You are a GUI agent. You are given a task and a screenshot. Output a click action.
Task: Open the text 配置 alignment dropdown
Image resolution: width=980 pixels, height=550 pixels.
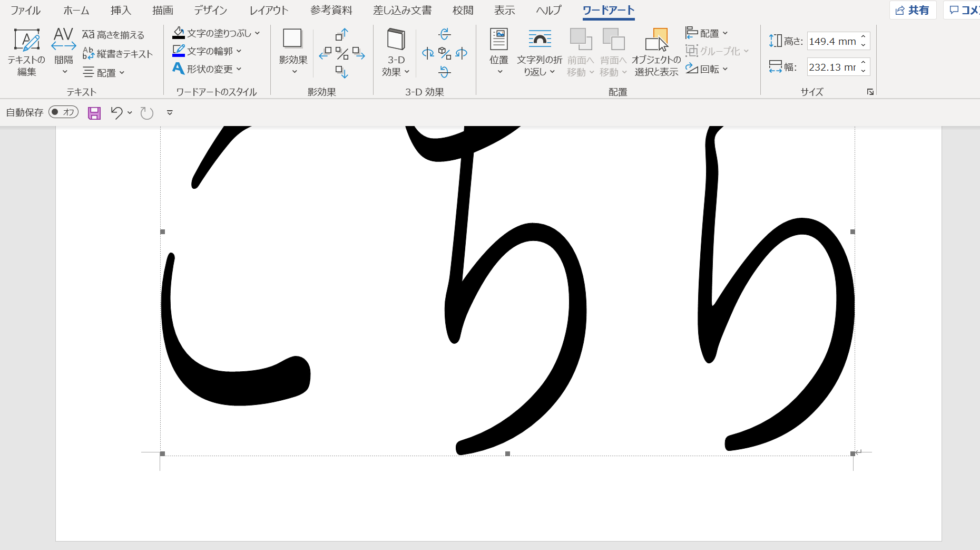(104, 73)
